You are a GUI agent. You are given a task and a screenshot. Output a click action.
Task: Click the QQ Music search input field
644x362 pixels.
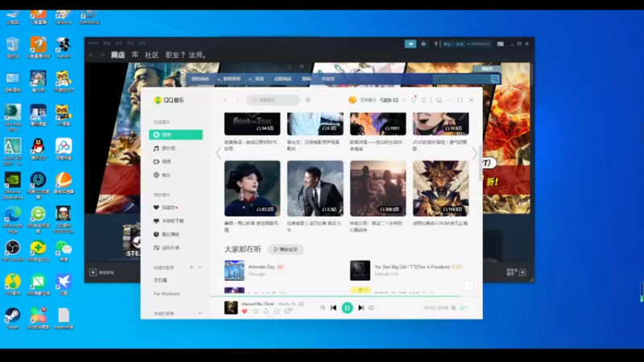(273, 100)
